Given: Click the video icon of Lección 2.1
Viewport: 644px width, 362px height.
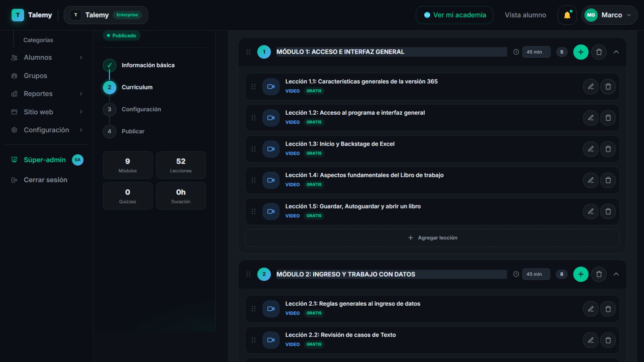Looking at the screenshot, I should click(x=271, y=309).
